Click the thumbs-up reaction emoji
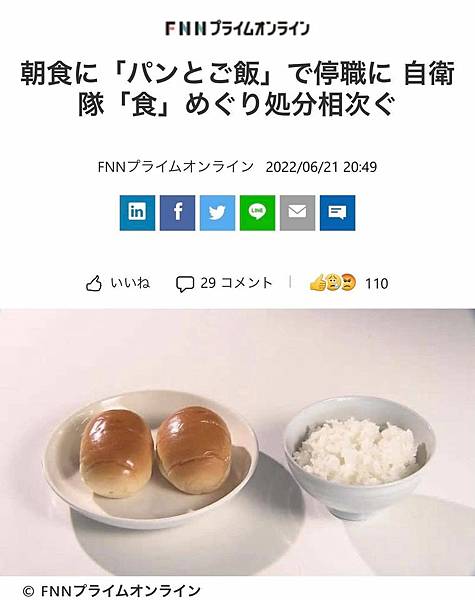 coord(318,283)
